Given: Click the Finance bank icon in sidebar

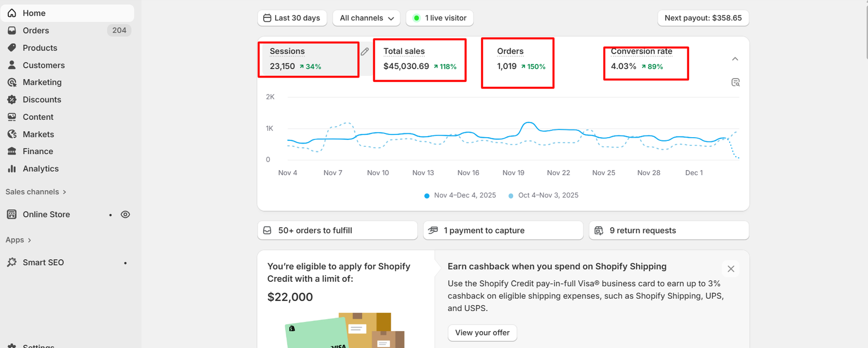Looking at the screenshot, I should pyautogui.click(x=12, y=151).
